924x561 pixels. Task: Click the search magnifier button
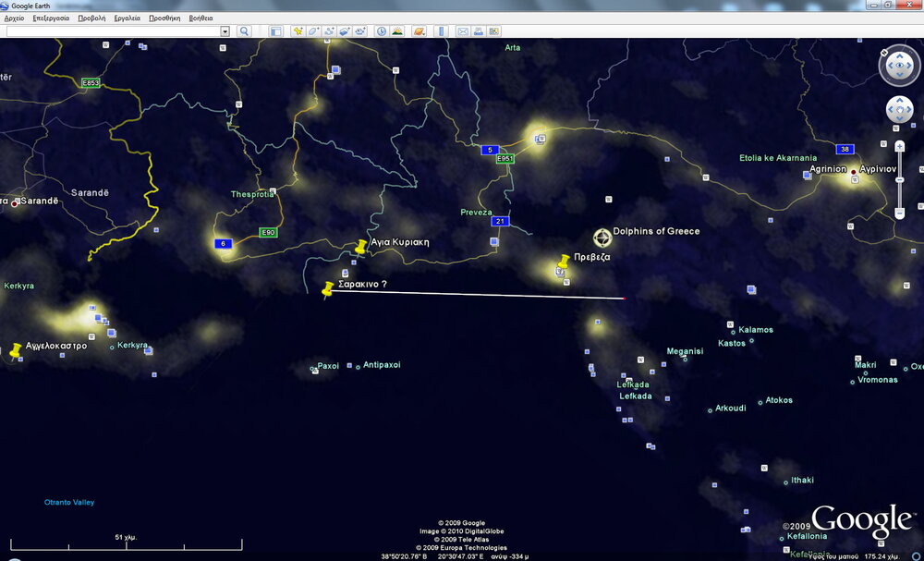[x=244, y=31]
